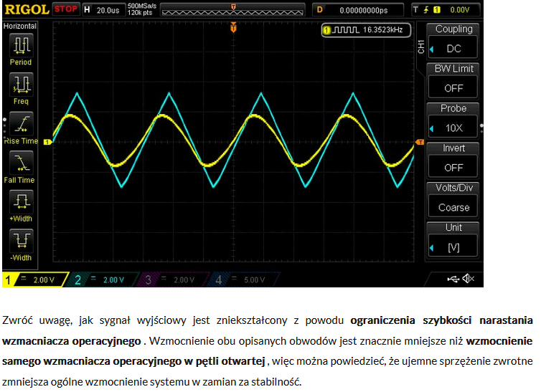The height and width of the screenshot is (392, 541).
Task: Select channel 2 tab at 2.00 V
Action: 103,279
